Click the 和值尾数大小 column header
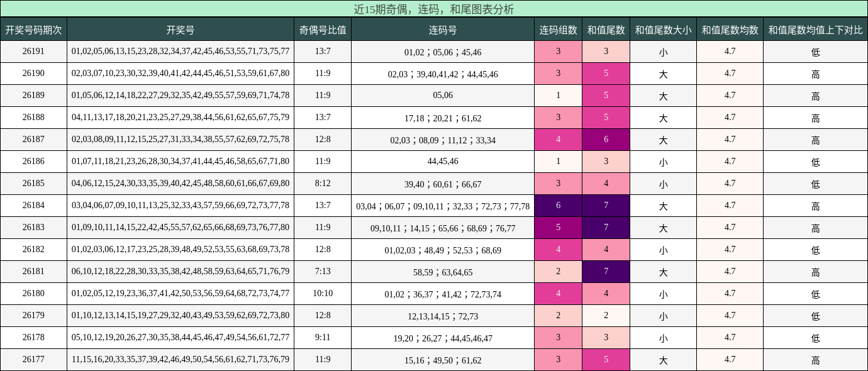 663,30
